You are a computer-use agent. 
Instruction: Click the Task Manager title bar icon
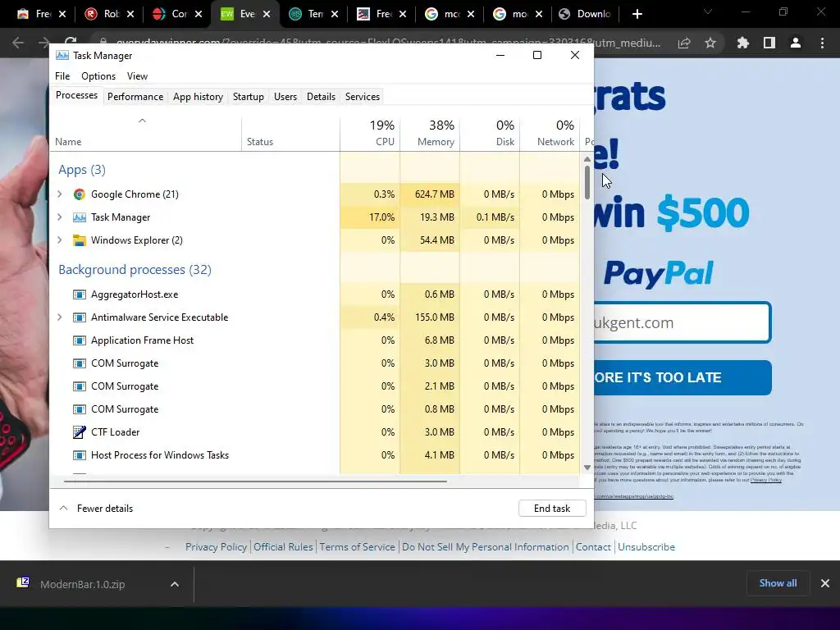click(x=62, y=55)
